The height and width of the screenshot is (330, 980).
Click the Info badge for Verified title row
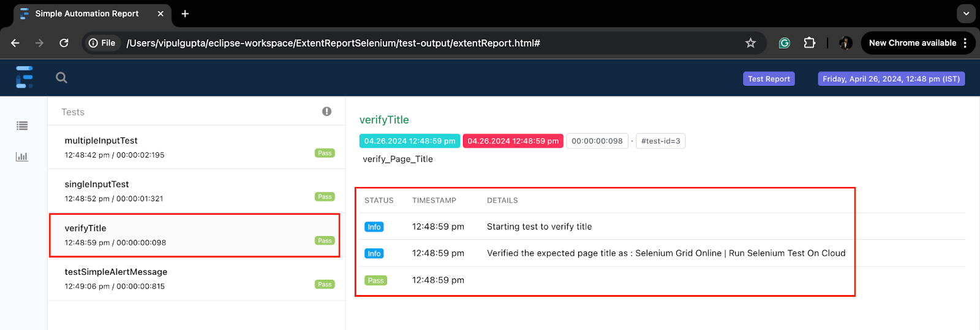(x=374, y=253)
